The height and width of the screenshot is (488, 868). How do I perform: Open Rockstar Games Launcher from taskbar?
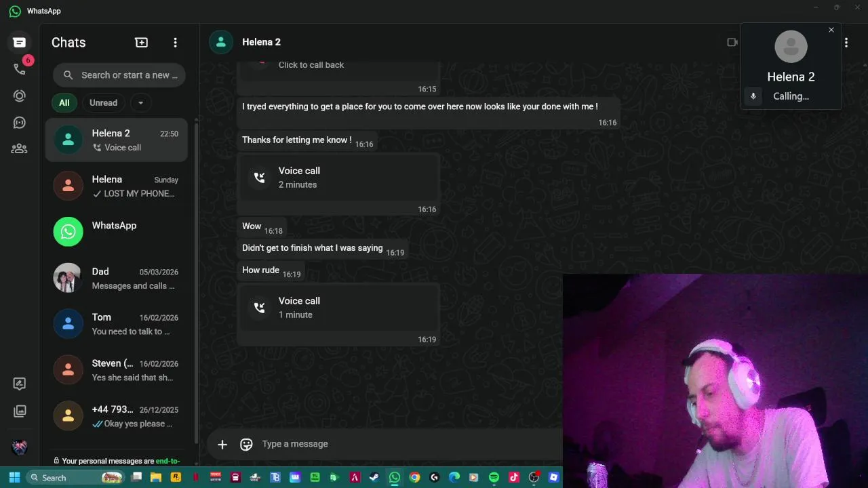[176, 477]
